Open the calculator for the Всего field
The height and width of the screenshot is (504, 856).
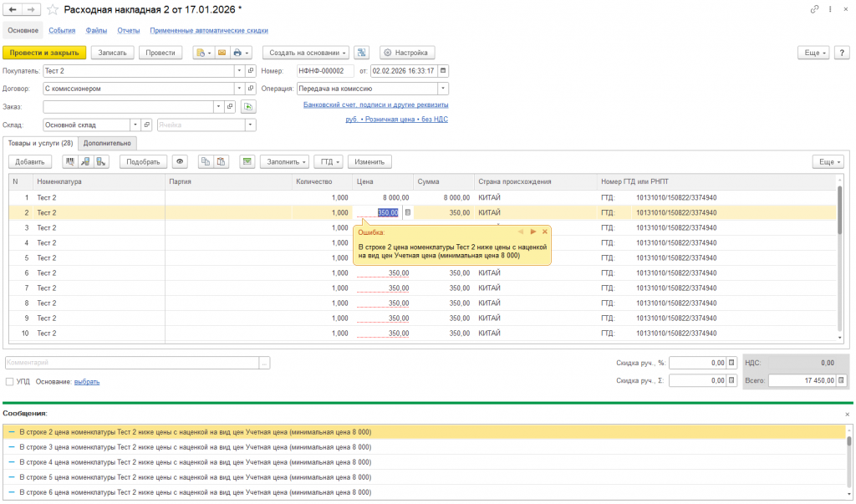(x=843, y=380)
